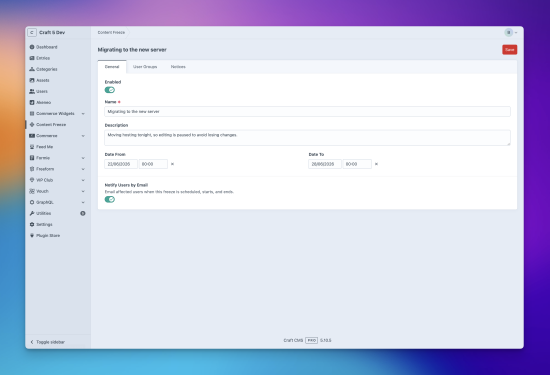The image size is (550, 375).
Task: Toggle the Enabled switch
Action: click(110, 90)
